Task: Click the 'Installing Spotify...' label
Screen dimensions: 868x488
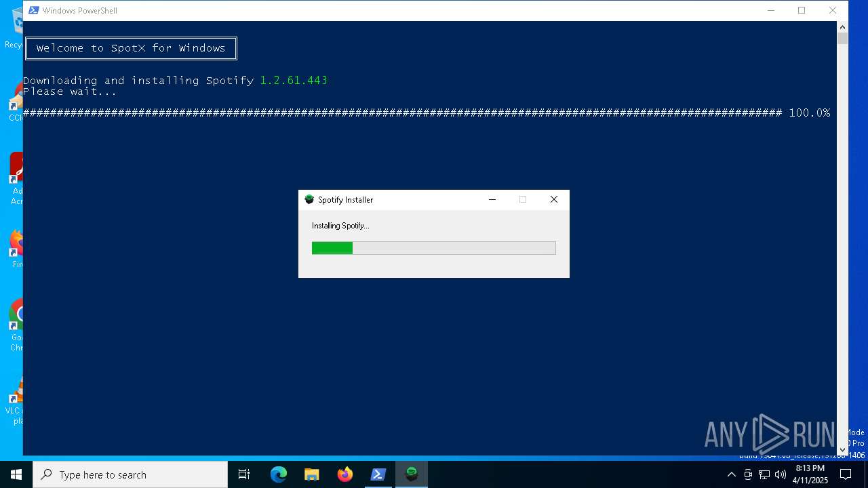Action: pyautogui.click(x=340, y=226)
